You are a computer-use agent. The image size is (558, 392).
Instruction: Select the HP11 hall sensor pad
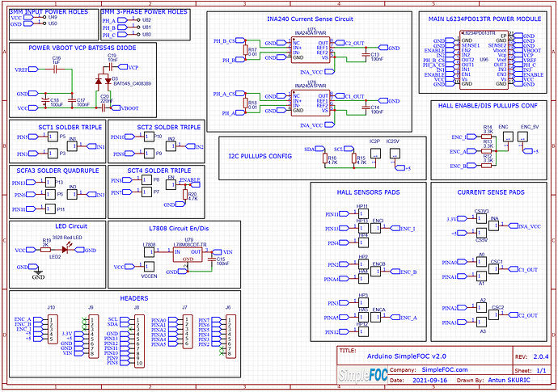(x=363, y=214)
